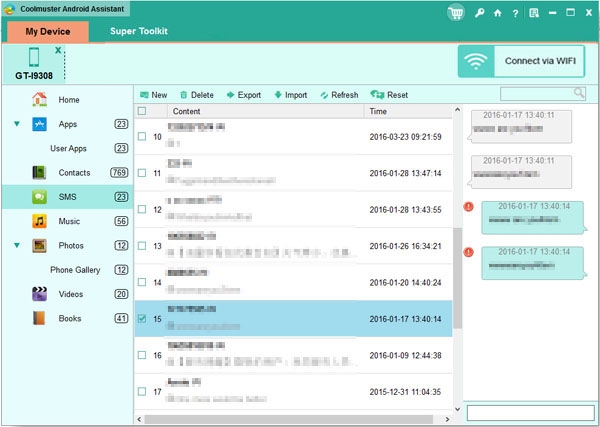
Task: Click time 2016-01-26 16:34:21
Action: click(x=405, y=246)
